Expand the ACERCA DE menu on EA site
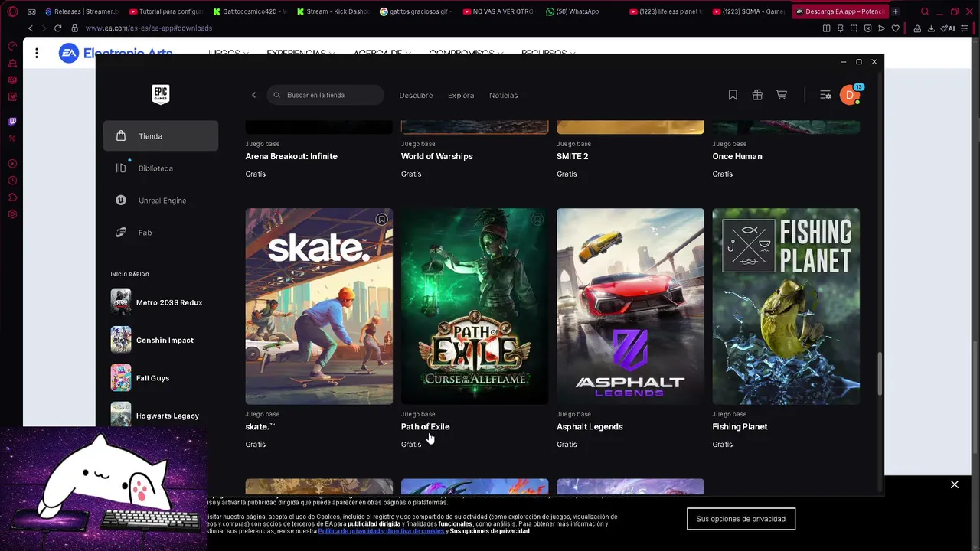Viewport: 980px width, 551px height. tap(381, 54)
